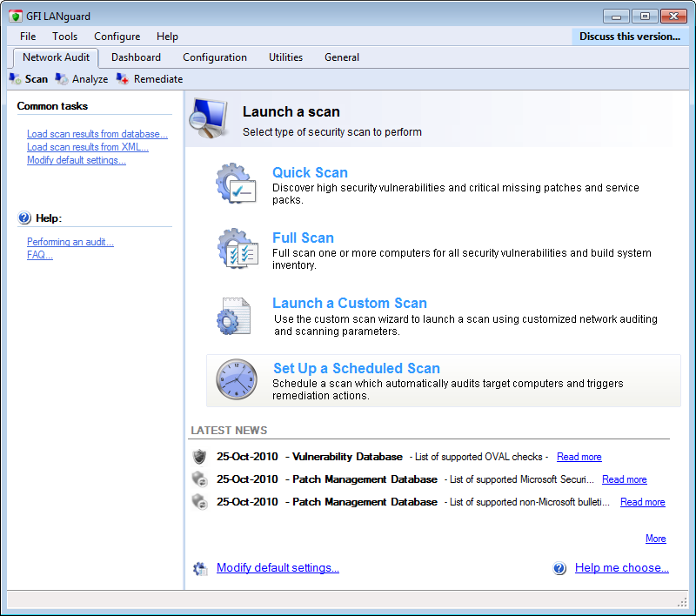This screenshot has height=616, width=696.
Task: Click the icon beside non-Microsoft bulletins news
Action: (199, 502)
